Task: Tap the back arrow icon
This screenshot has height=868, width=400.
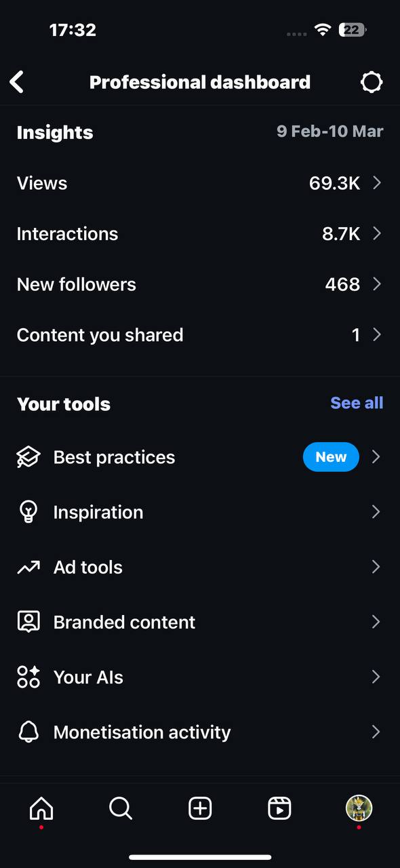Action: (16, 82)
